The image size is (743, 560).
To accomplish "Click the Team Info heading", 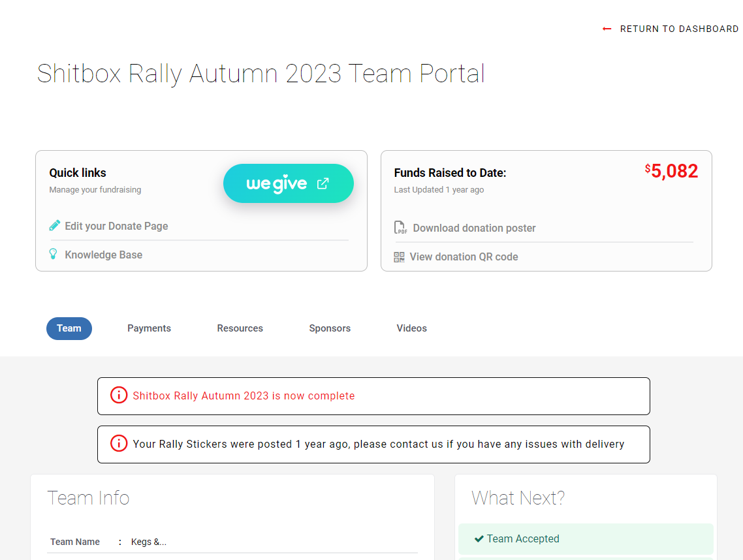I will pyautogui.click(x=88, y=498).
